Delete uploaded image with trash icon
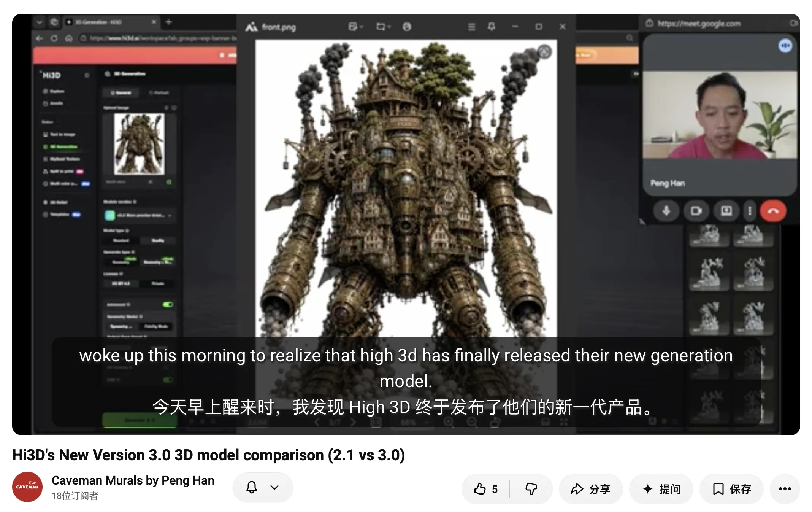The image size is (812, 512). click(166, 108)
